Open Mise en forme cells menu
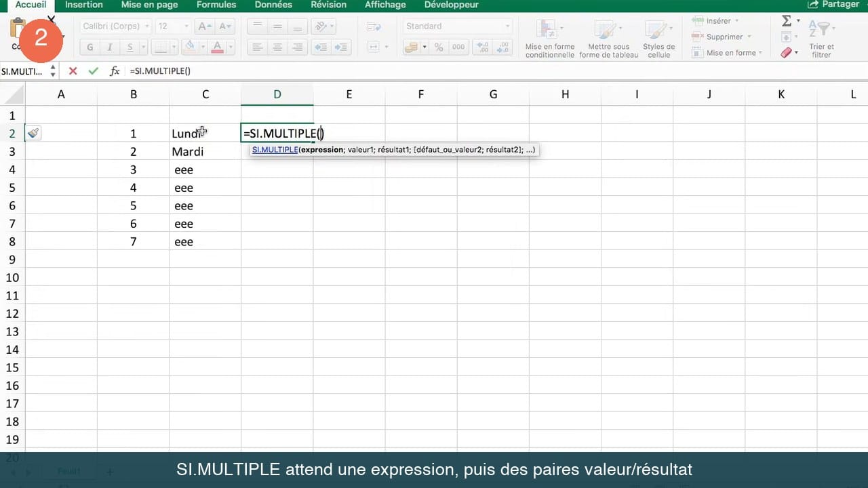 coord(726,53)
